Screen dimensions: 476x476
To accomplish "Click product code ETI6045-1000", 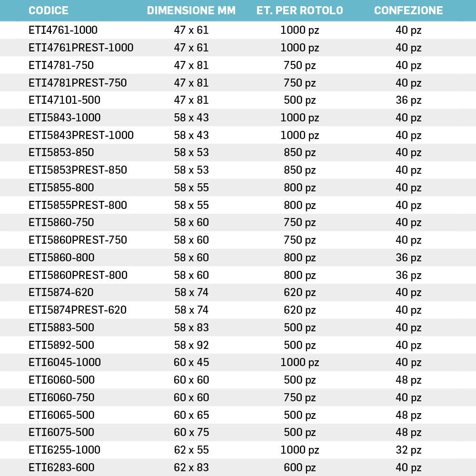I will pyautogui.click(x=65, y=362).
